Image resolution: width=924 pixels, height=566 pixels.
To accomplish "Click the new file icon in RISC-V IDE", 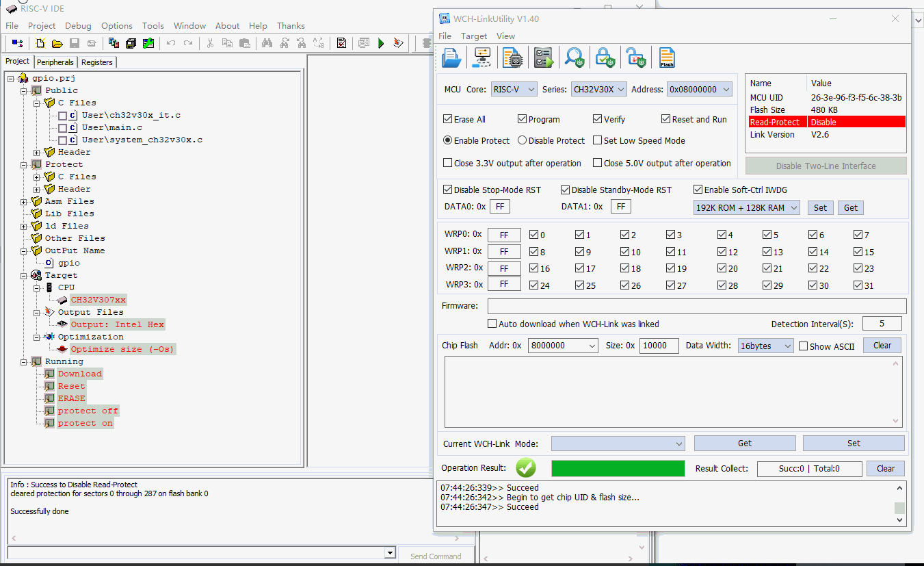I will (40, 43).
